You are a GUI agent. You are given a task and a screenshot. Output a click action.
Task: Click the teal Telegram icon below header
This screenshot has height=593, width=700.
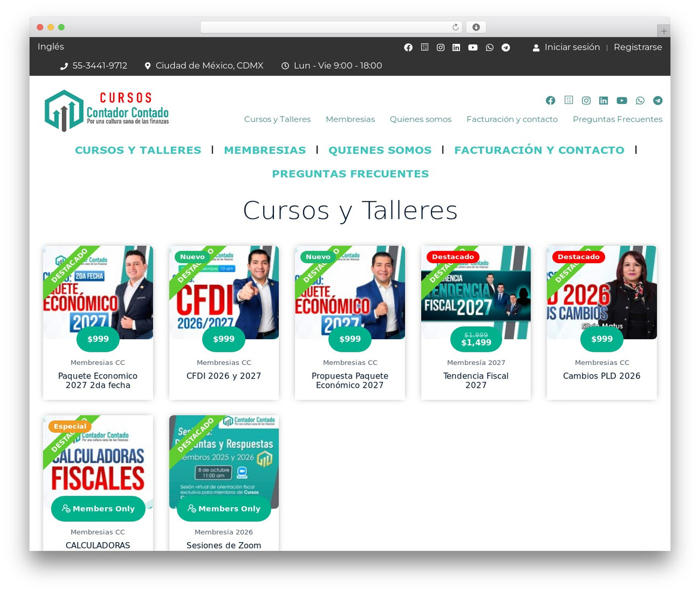coord(658,100)
